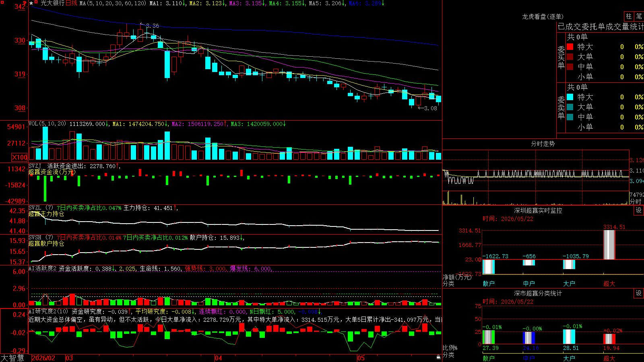
Task: Click the SVZJ indicator name
Action: coord(35,166)
